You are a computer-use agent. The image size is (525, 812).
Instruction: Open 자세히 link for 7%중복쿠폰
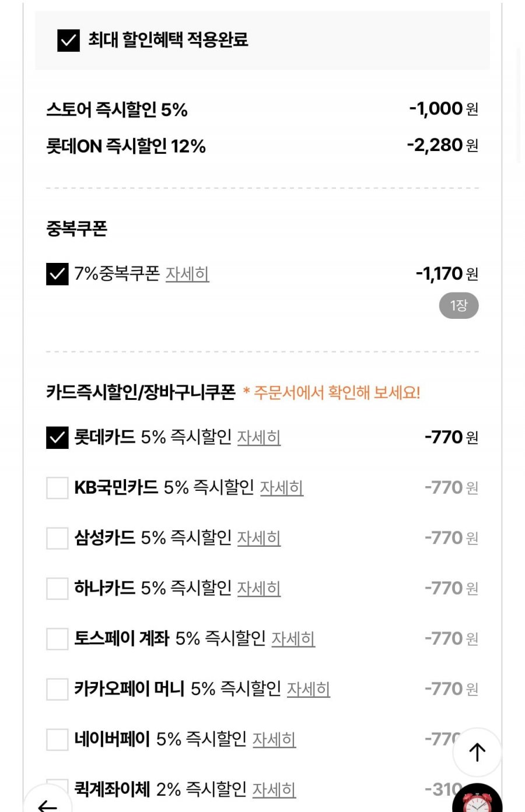coord(187,274)
